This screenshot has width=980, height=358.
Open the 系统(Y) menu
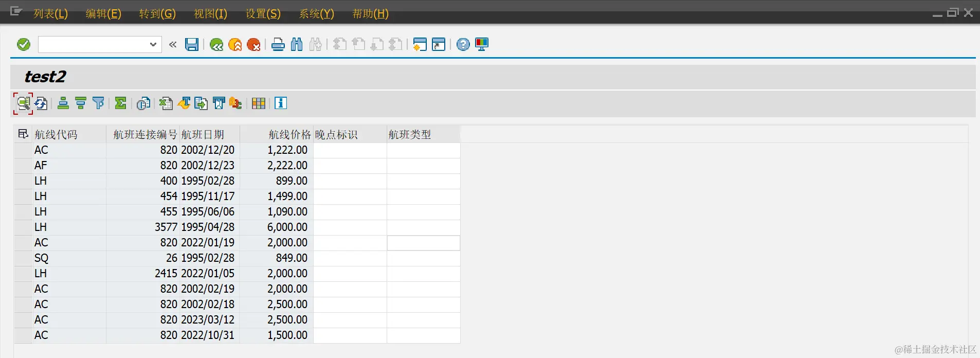click(317, 14)
